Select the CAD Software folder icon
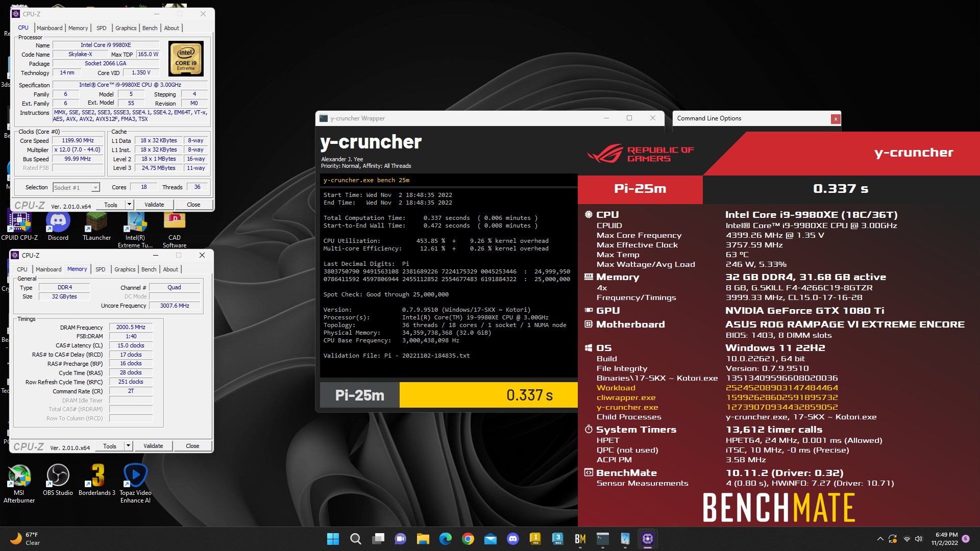 click(174, 229)
